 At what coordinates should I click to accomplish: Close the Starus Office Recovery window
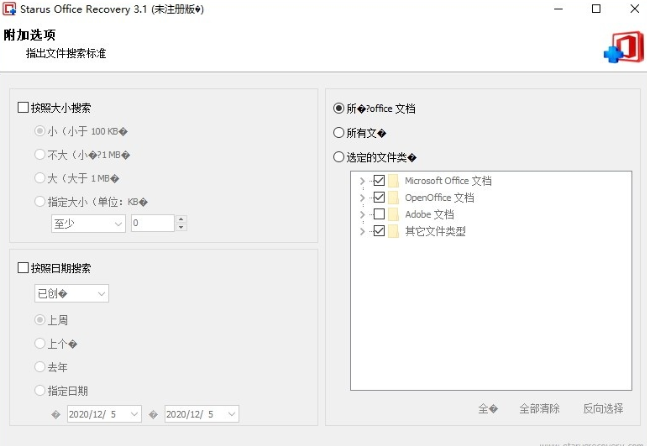pos(635,9)
